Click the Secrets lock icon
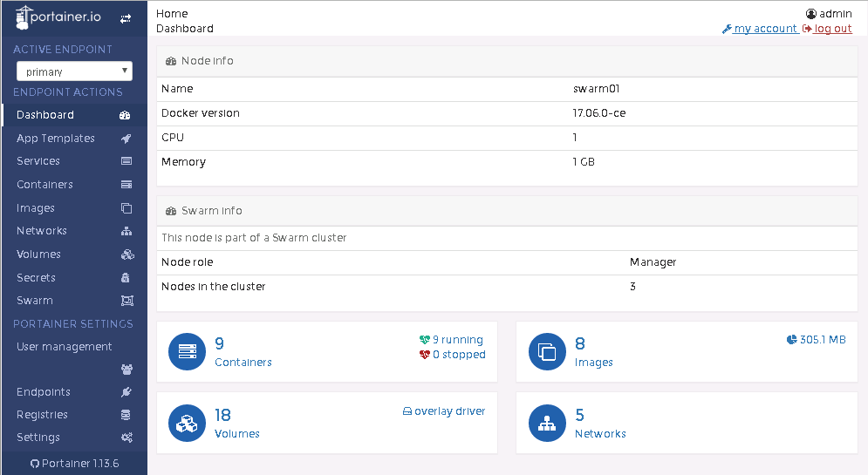The width and height of the screenshot is (868, 475). [x=125, y=277]
